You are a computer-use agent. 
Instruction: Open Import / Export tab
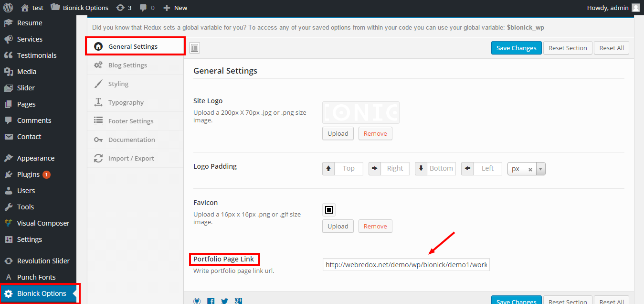click(136, 158)
